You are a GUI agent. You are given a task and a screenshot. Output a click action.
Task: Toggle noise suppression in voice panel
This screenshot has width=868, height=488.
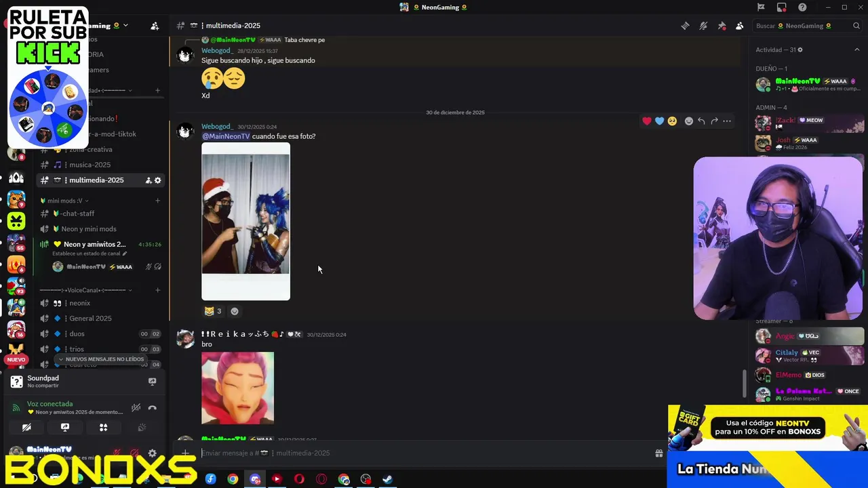[x=136, y=407]
